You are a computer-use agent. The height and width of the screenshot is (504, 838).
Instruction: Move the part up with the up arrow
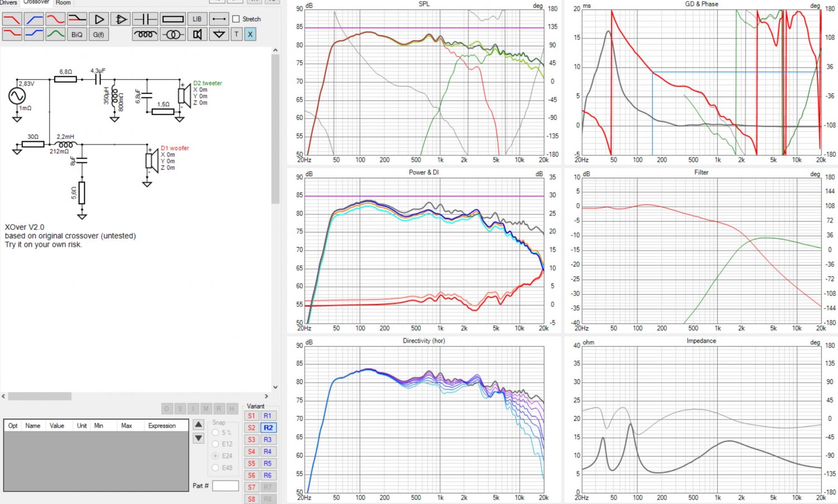pyautogui.click(x=198, y=424)
